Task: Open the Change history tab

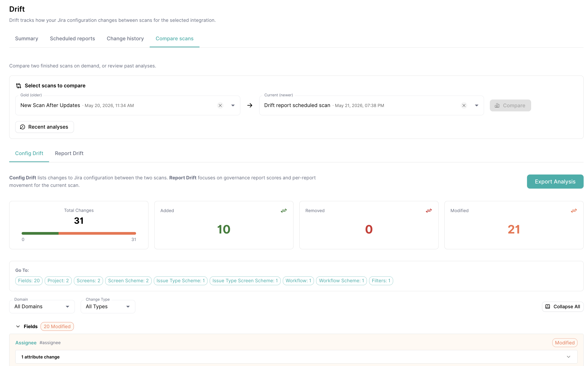Action: tap(125, 39)
